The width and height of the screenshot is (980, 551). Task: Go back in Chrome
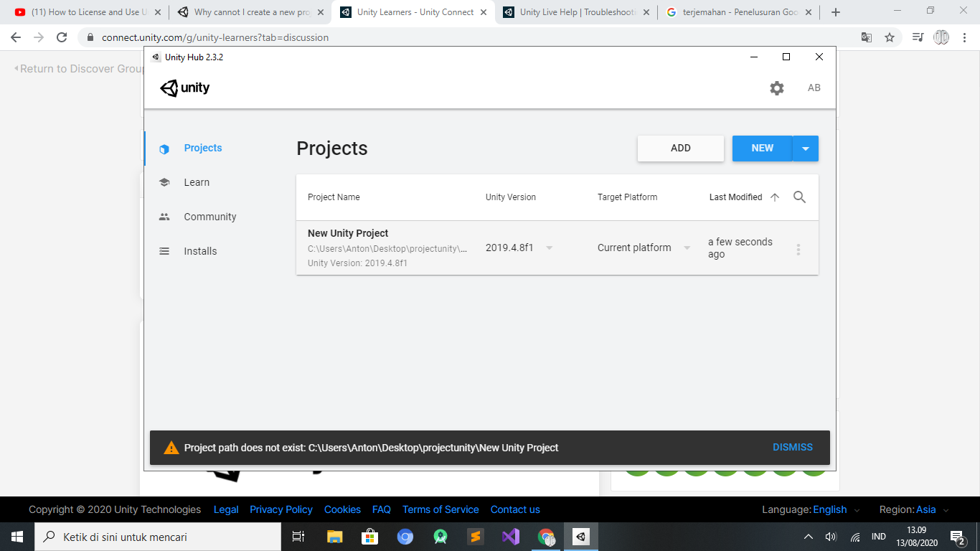(16, 37)
